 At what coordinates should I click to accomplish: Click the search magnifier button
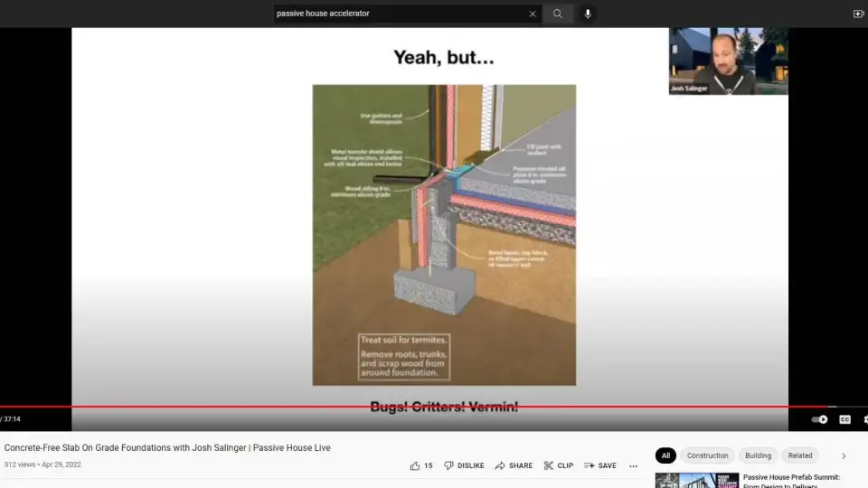[x=558, y=14]
